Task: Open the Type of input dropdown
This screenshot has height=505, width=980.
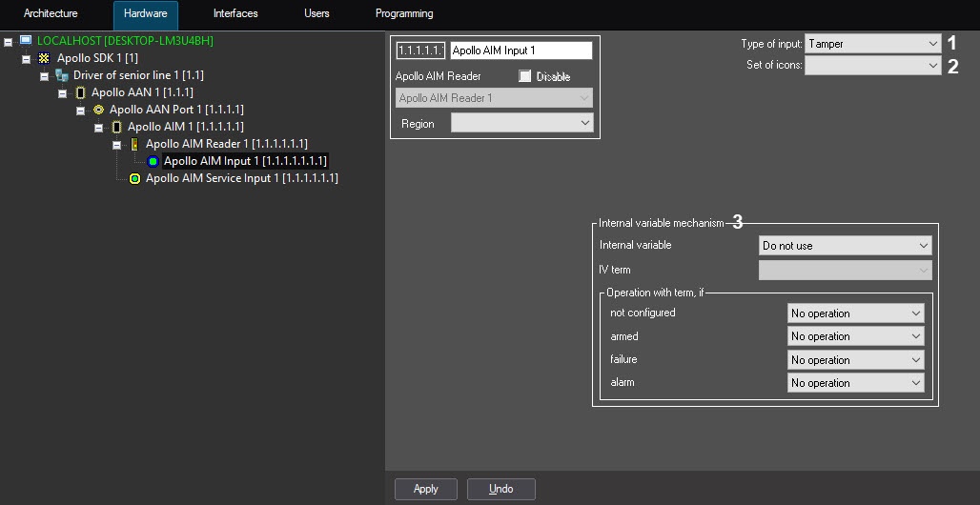Action: point(873,44)
